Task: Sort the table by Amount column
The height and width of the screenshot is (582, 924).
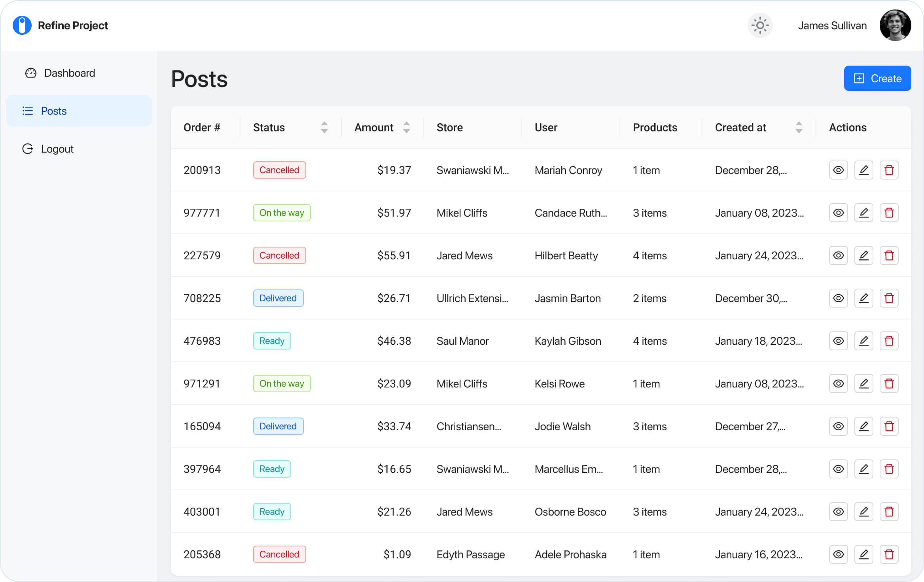Action: [x=407, y=127]
